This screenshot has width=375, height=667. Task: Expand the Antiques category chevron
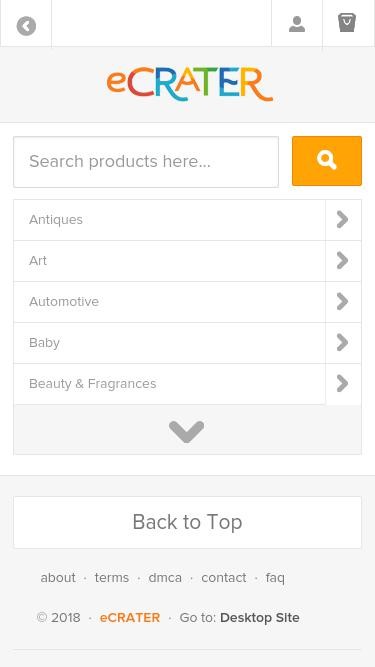coord(343,220)
